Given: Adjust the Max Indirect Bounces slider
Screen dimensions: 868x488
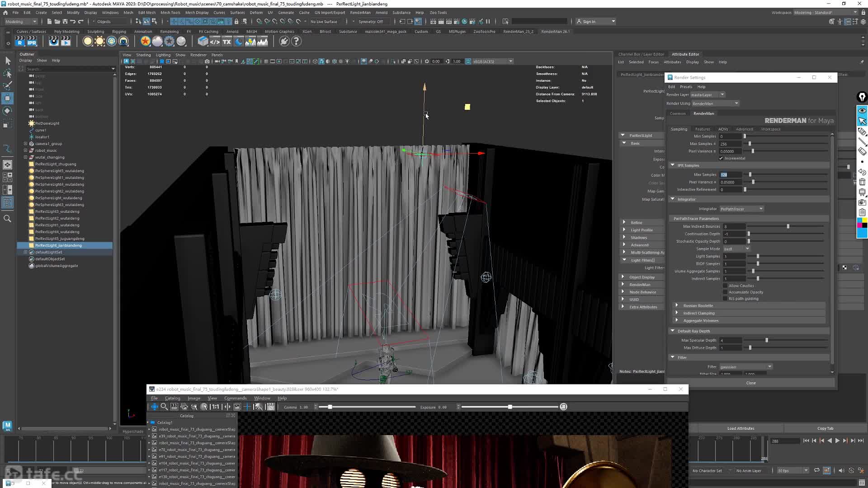Looking at the screenshot, I should coord(788,226).
